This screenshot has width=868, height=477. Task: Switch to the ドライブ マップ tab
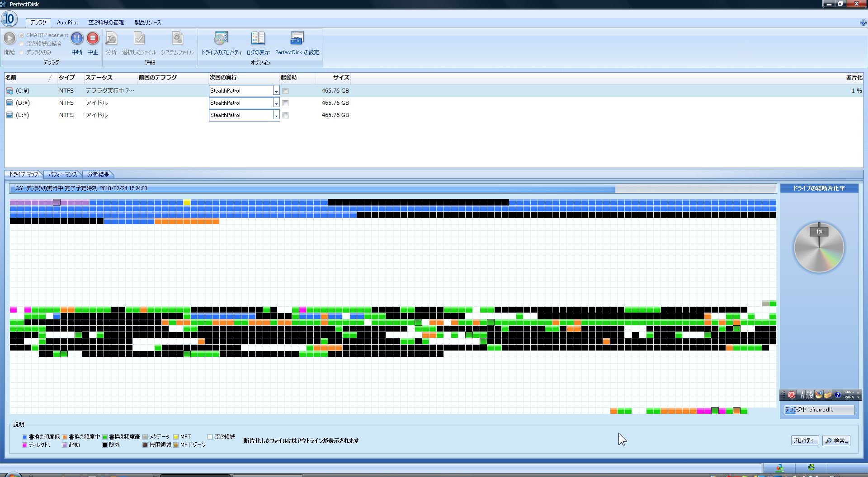[x=24, y=174]
